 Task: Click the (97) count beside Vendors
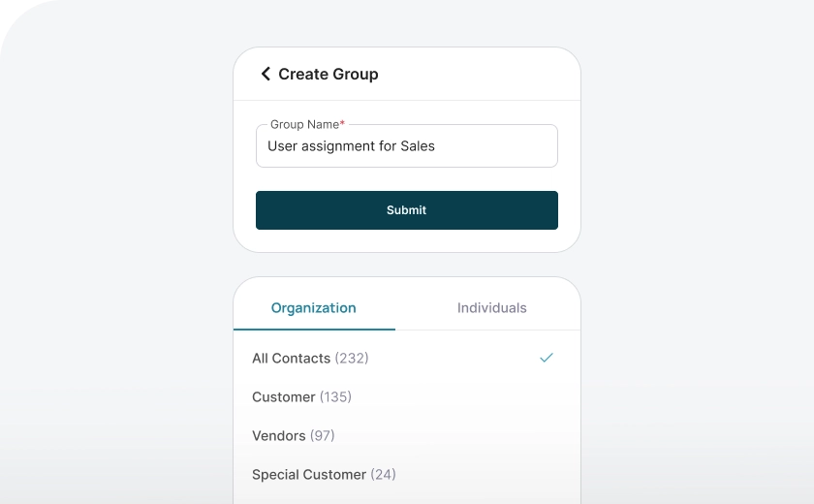tap(323, 436)
